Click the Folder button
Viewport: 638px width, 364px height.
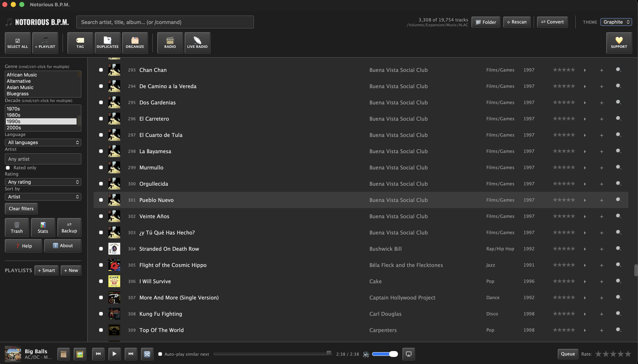pyautogui.click(x=485, y=22)
